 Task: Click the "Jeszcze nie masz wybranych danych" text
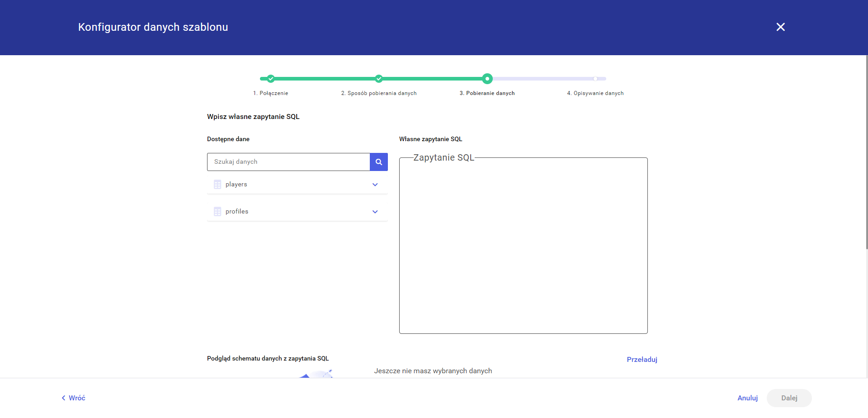(x=433, y=371)
